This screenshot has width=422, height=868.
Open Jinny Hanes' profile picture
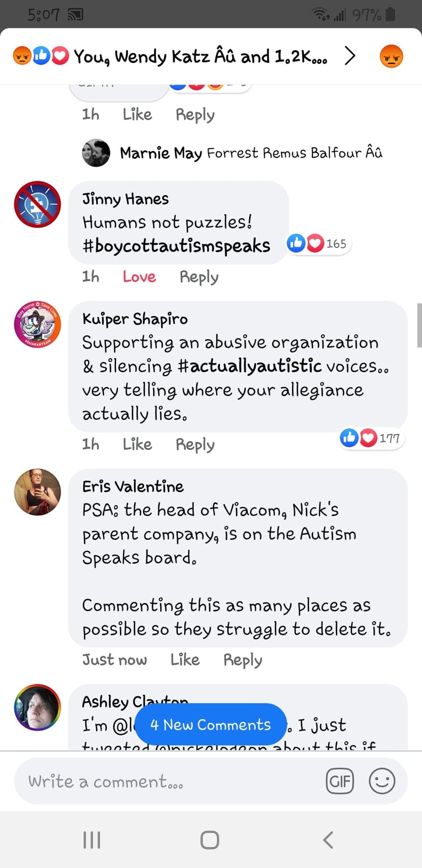pyautogui.click(x=38, y=204)
